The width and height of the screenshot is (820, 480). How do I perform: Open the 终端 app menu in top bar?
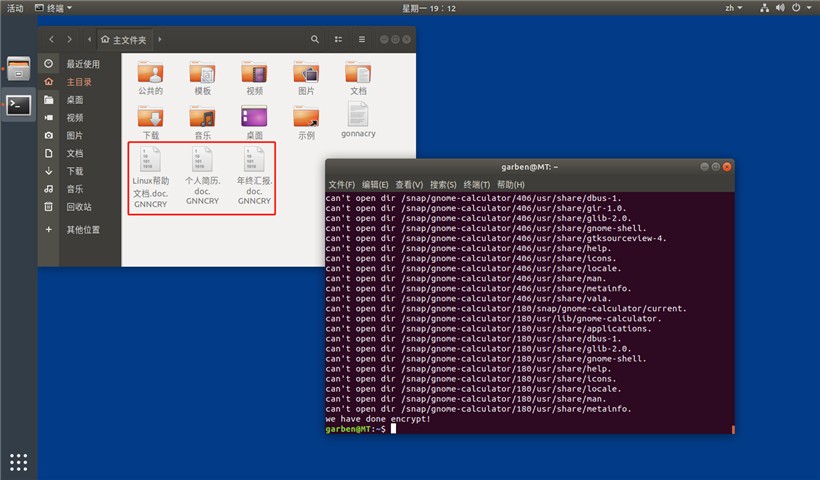[53, 8]
